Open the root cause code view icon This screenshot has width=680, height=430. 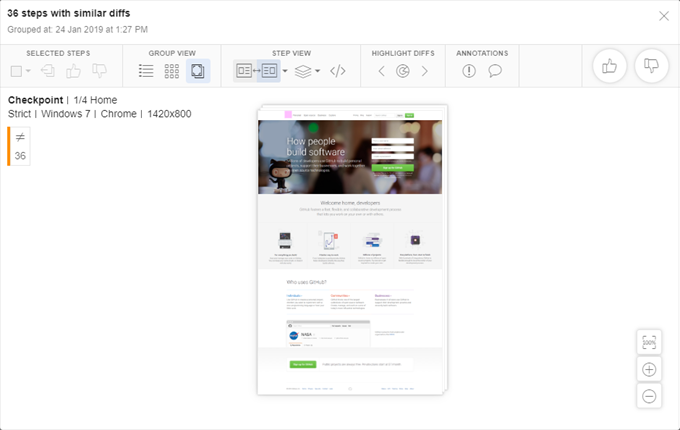coord(338,71)
